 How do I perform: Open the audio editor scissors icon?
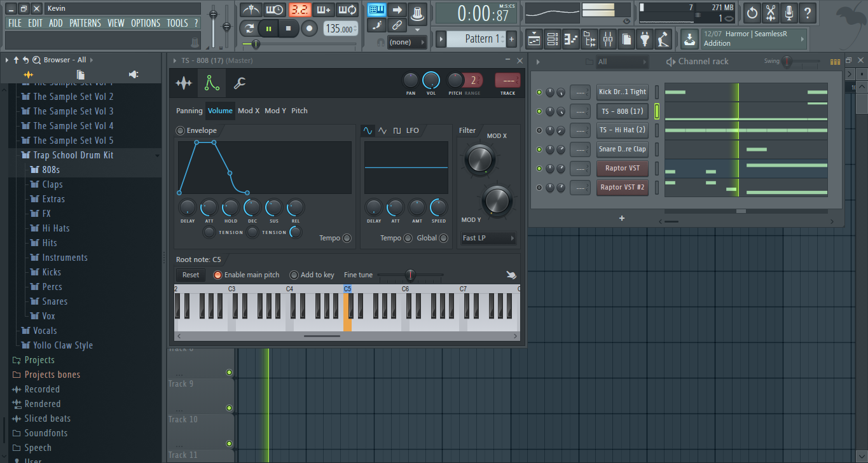point(771,12)
